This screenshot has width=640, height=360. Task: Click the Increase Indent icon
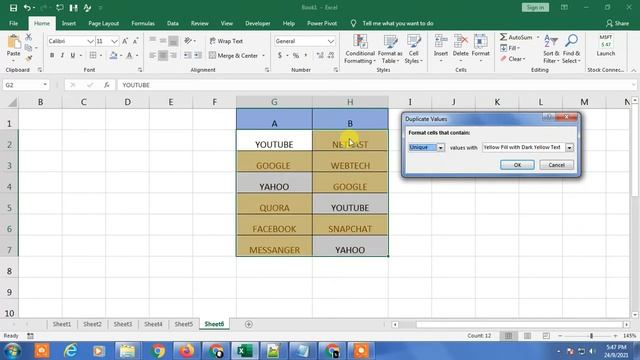(198, 56)
